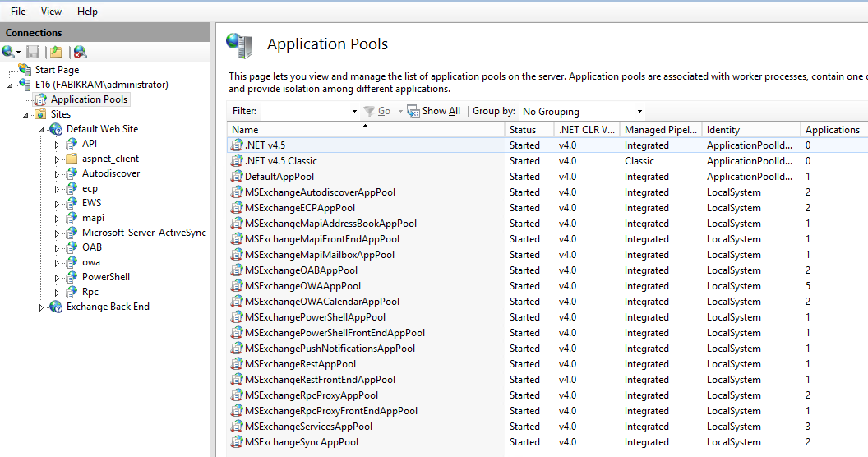The image size is (868, 457).
Task: Click the MSExchangePowerShellAppPool icon
Action: pos(237,317)
